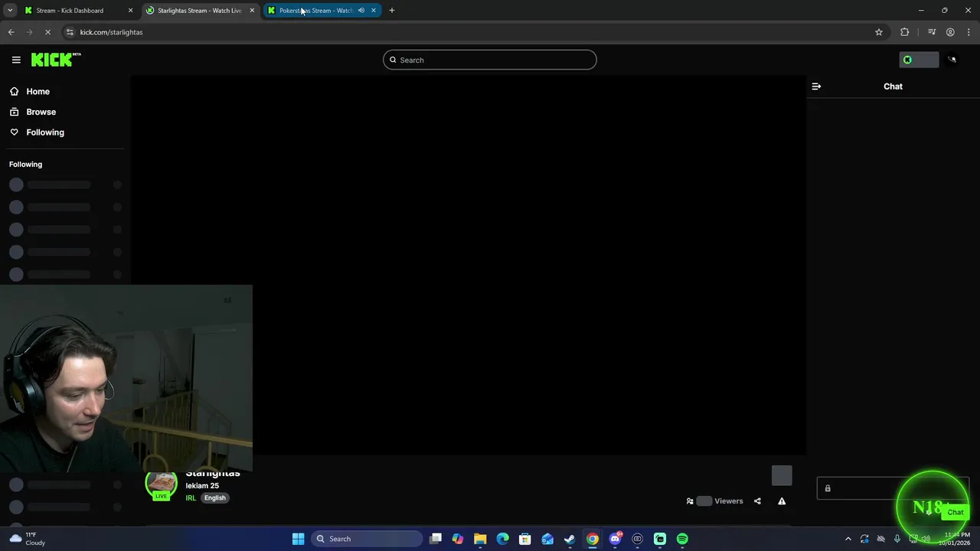Mute the Pokerstars tab audio icon

pos(361,11)
